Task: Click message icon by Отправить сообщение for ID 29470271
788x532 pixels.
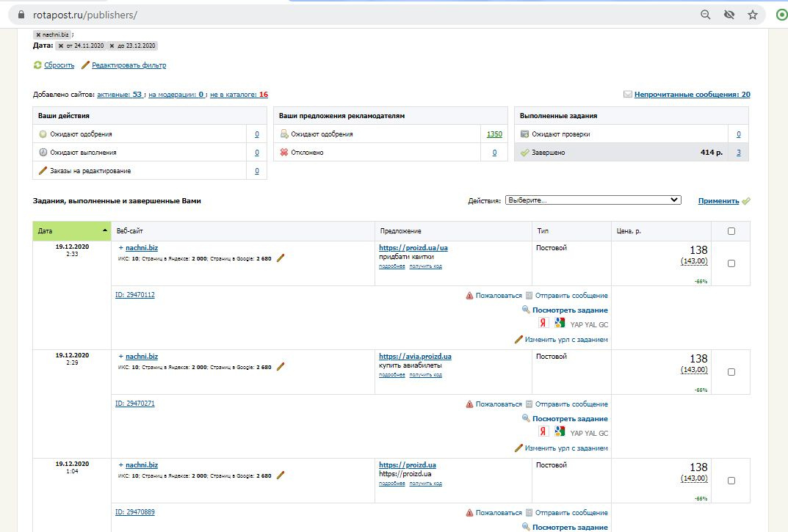Action: click(x=529, y=404)
